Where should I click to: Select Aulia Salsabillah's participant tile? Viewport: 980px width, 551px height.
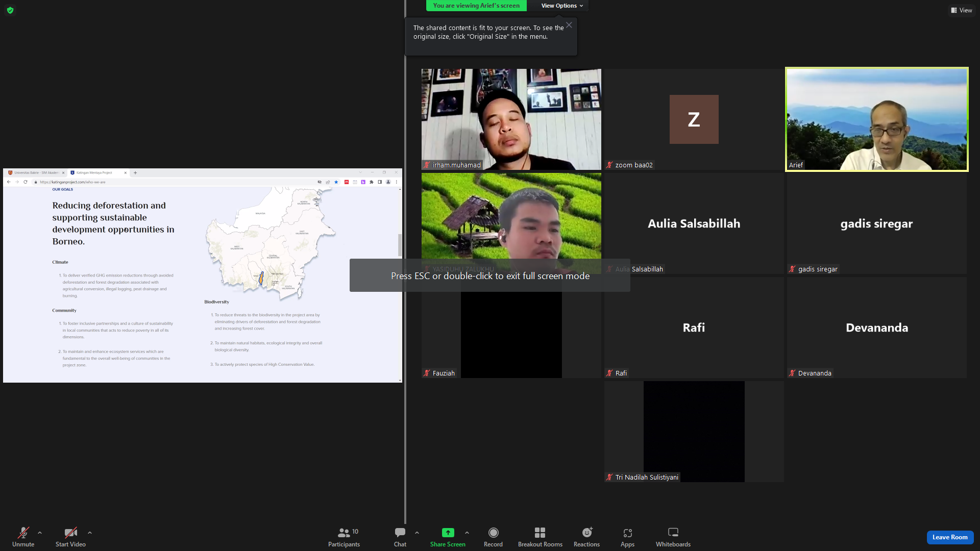[x=694, y=223]
